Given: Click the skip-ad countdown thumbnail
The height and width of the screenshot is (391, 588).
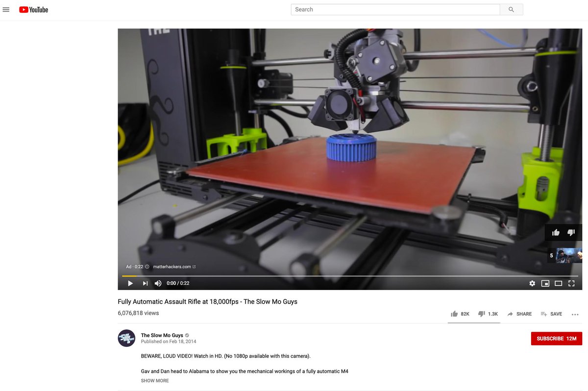Looking at the screenshot, I should click(x=565, y=255).
